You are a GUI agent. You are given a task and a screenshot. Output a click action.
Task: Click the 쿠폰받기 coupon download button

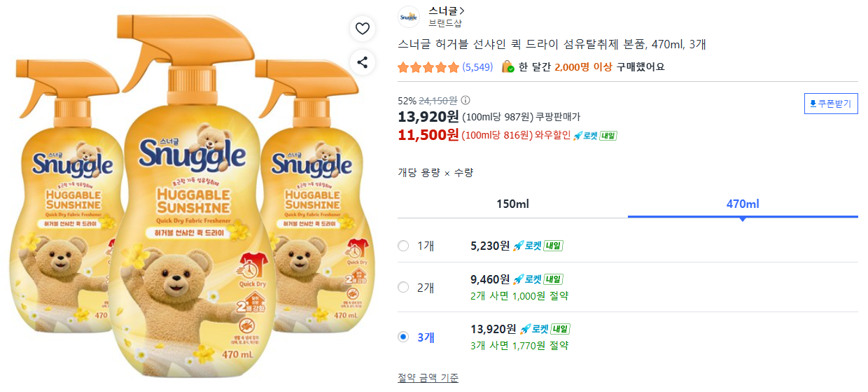830,104
